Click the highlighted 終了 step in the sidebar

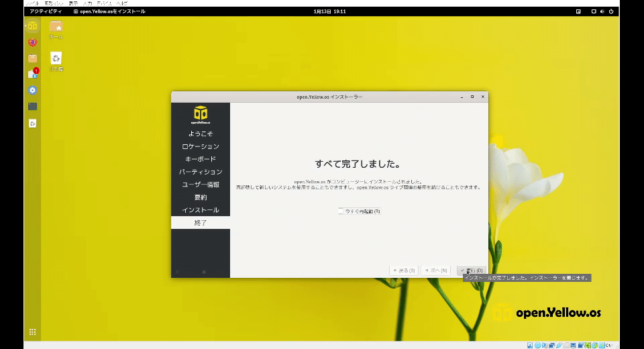201,223
